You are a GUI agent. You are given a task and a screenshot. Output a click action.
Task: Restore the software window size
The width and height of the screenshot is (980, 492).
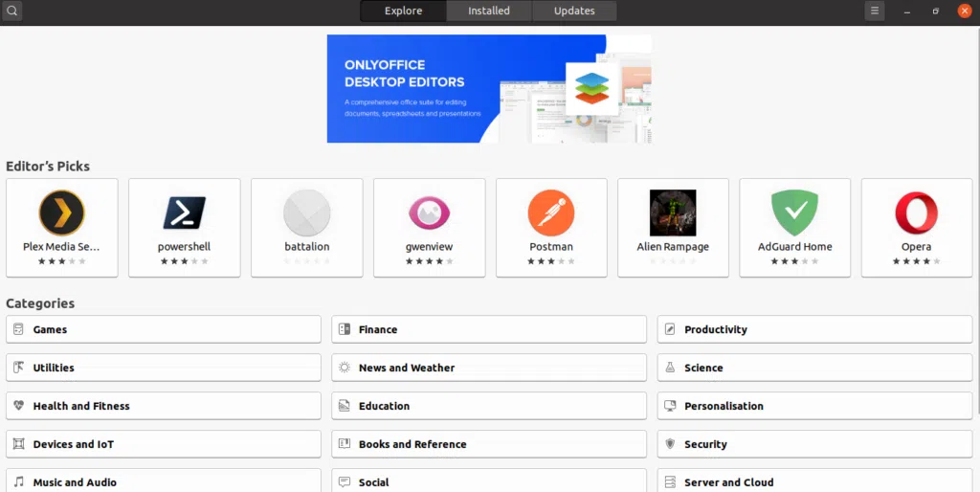point(936,11)
